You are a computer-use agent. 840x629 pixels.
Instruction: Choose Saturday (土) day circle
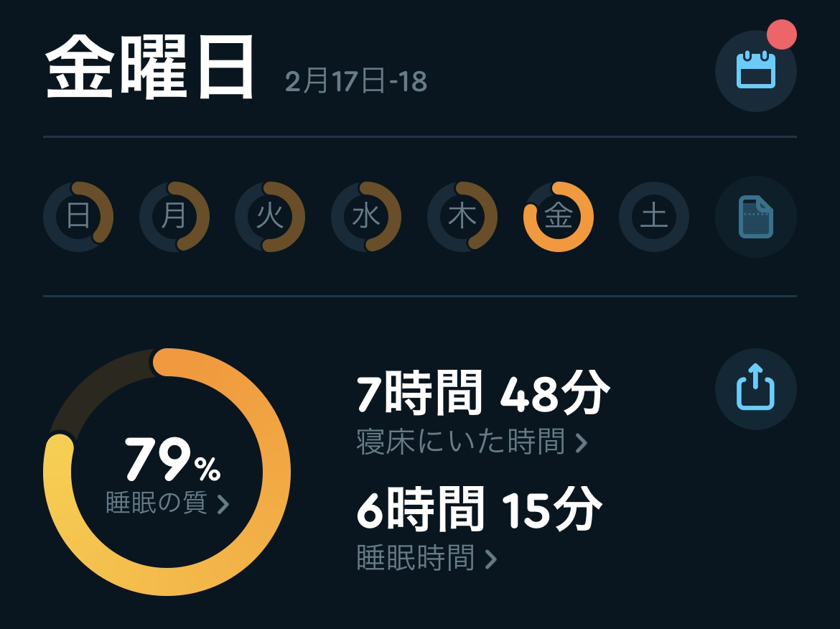(x=654, y=217)
